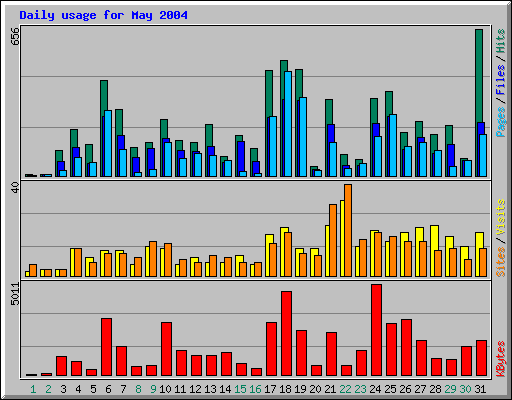Click the Files legend label
The height and width of the screenshot is (400, 512).
click(501, 80)
